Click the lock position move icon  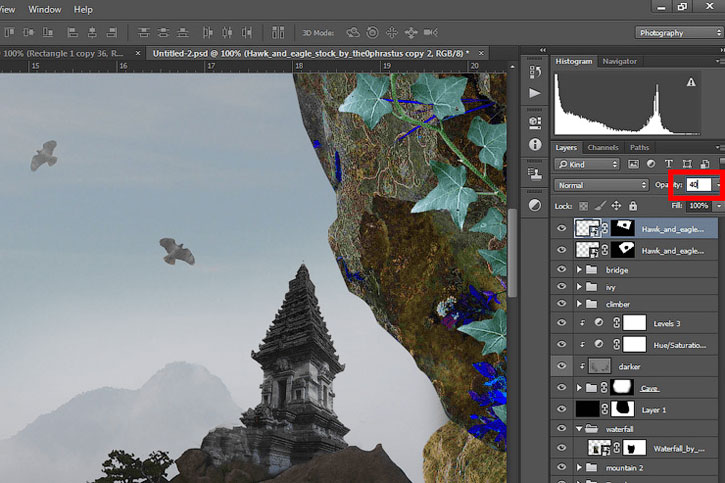click(616, 206)
